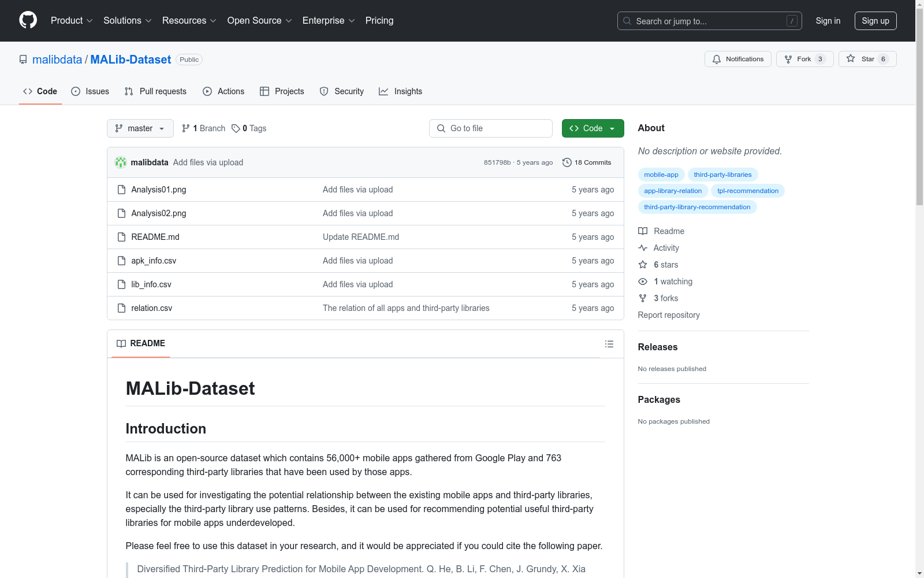Click the malibdata avatar in commit row
Viewport: 924px width, 578px height.
pyautogui.click(x=121, y=162)
